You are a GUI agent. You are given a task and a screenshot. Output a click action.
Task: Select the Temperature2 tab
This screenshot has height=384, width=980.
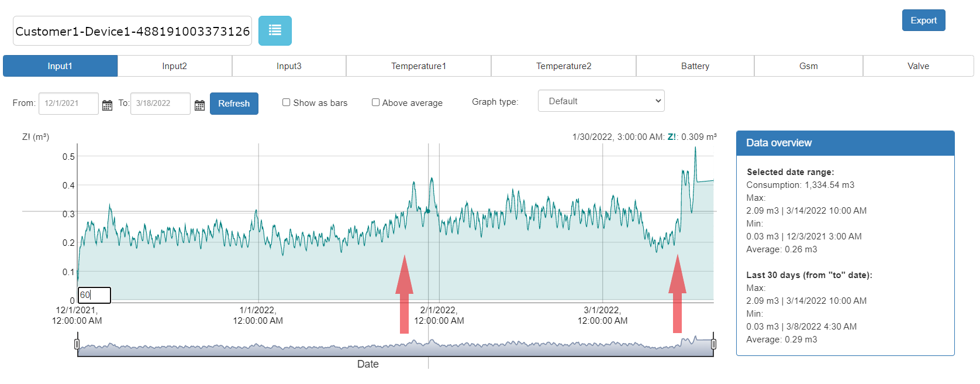tap(563, 66)
